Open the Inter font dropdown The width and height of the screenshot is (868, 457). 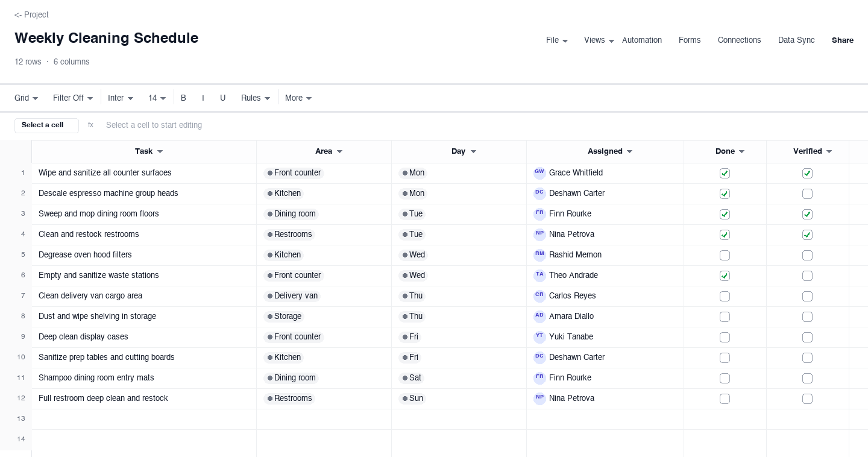pos(121,98)
